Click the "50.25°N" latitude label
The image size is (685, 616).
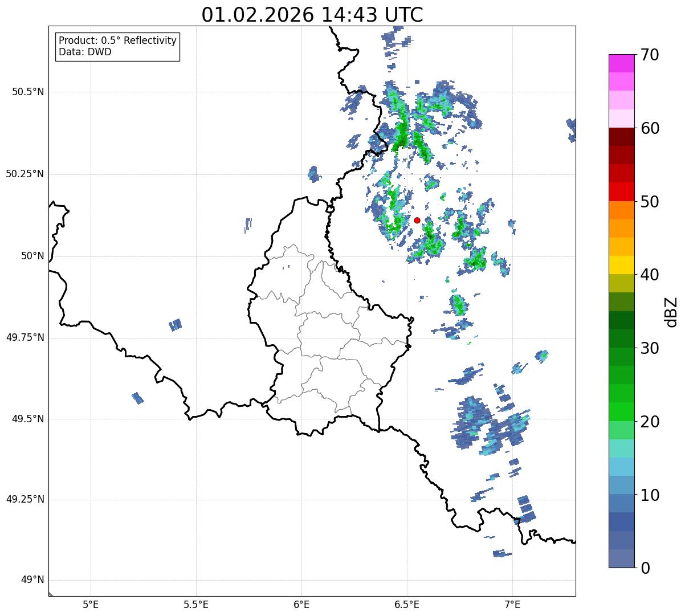pos(25,174)
